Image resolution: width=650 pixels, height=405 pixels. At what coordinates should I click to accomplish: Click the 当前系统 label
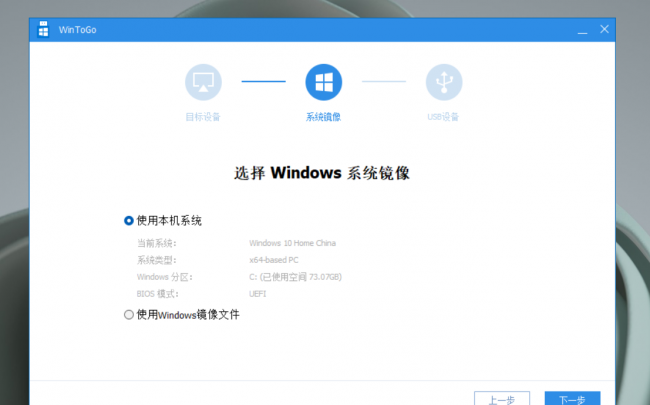[x=157, y=243]
